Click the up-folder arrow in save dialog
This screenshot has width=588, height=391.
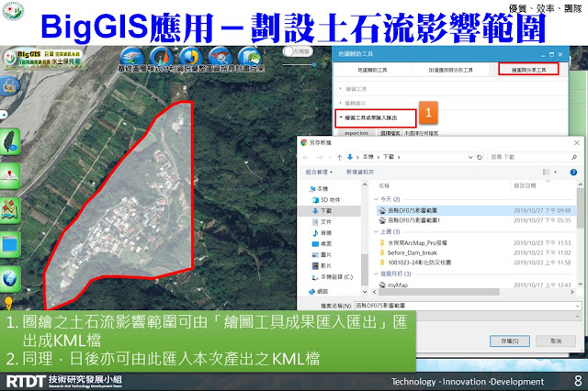pos(339,157)
